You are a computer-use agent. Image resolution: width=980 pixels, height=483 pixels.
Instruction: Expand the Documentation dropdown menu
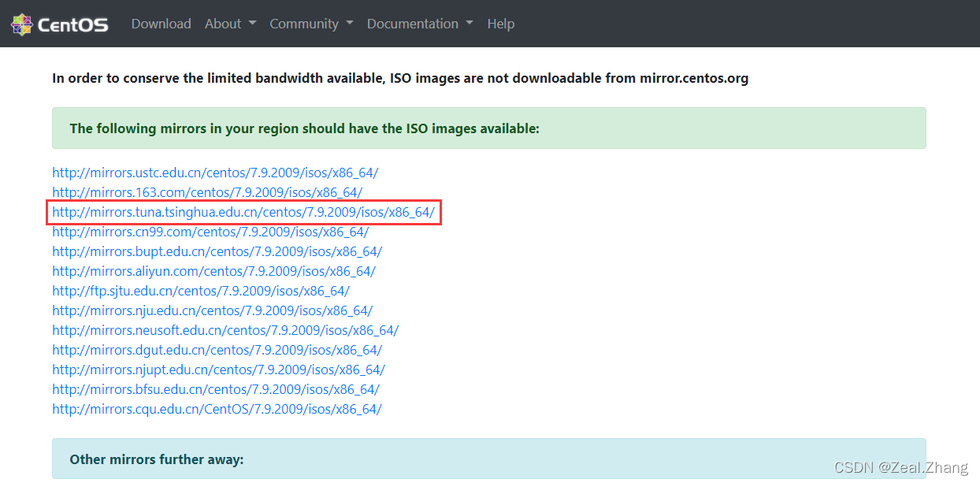tap(419, 24)
